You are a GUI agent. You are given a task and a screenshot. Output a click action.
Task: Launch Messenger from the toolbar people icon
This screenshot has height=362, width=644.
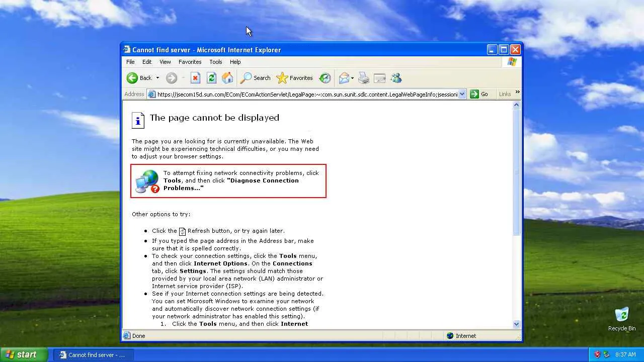[x=396, y=78]
